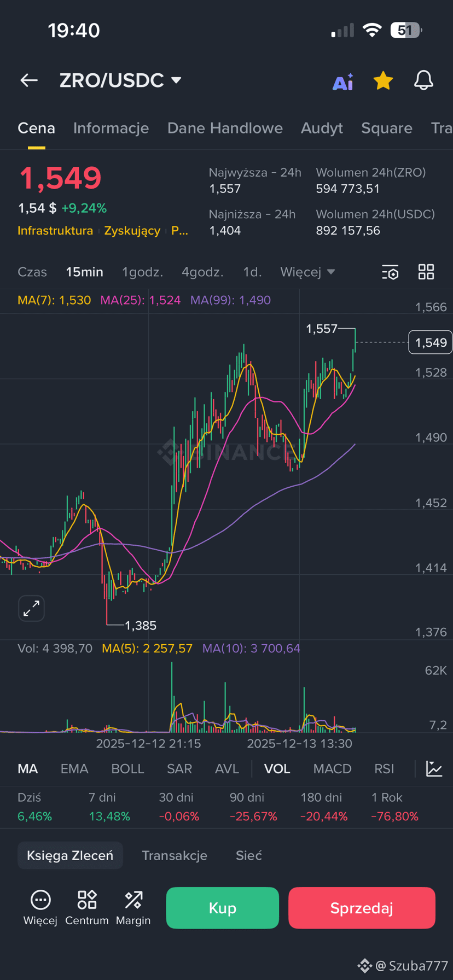Toggle the BOLL indicator
The width and height of the screenshot is (453, 980).
pos(127,768)
